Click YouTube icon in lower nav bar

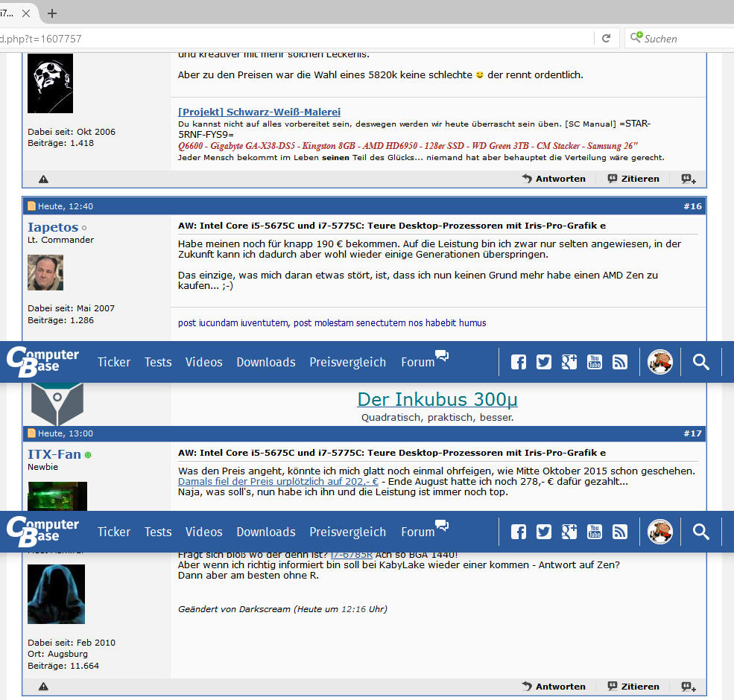coord(595,532)
